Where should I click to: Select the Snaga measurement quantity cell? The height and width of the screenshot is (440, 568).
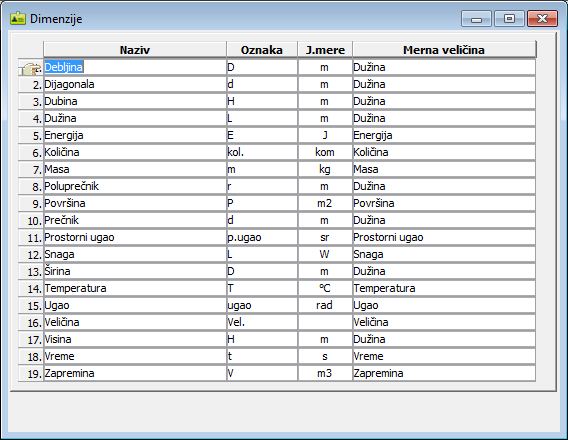click(x=444, y=254)
